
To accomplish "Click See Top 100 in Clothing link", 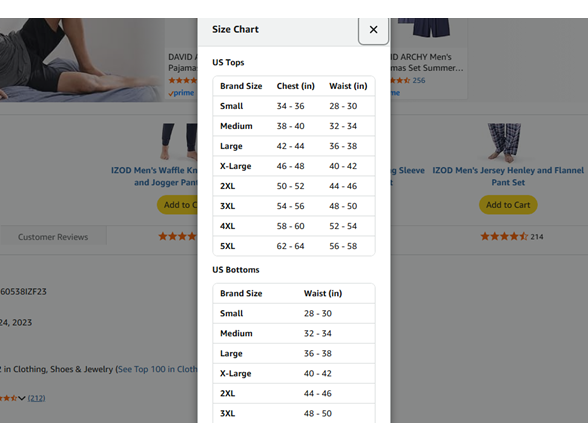I will [x=158, y=369].
